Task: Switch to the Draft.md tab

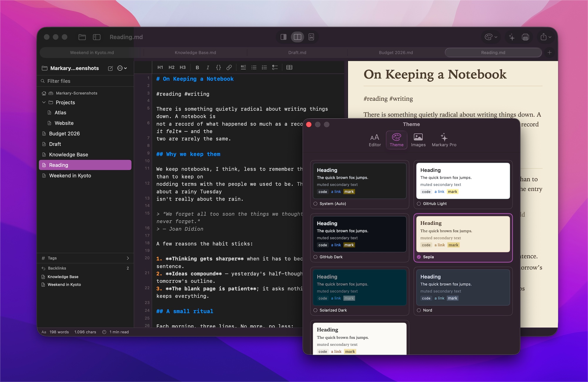Action: (297, 53)
